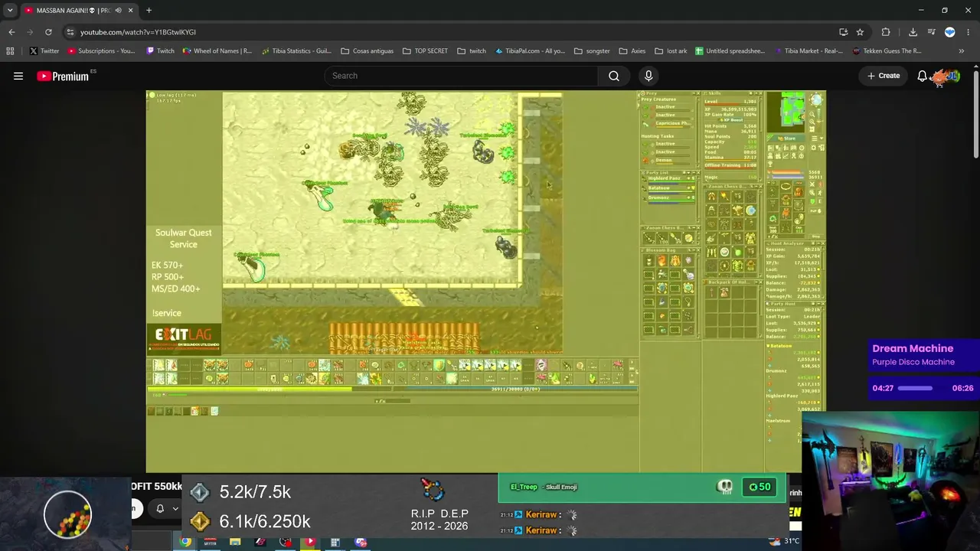Viewport: 980px width, 551px height.
Task: Open the Twitch bookmark
Action: point(160,51)
